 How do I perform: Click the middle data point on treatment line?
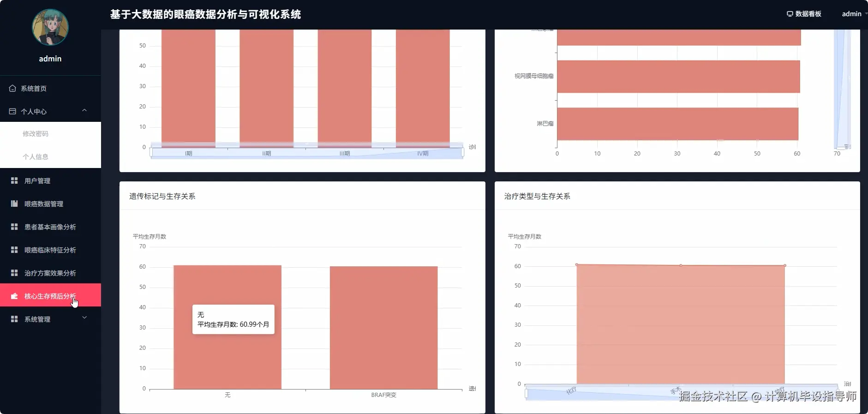coord(681,265)
